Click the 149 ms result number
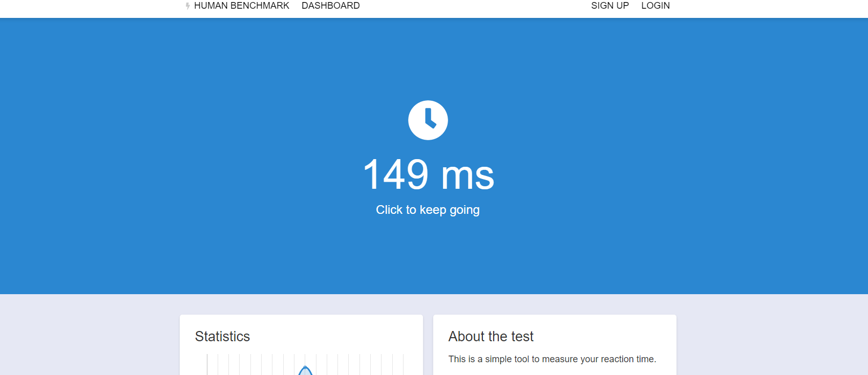868x375 pixels. click(396, 174)
